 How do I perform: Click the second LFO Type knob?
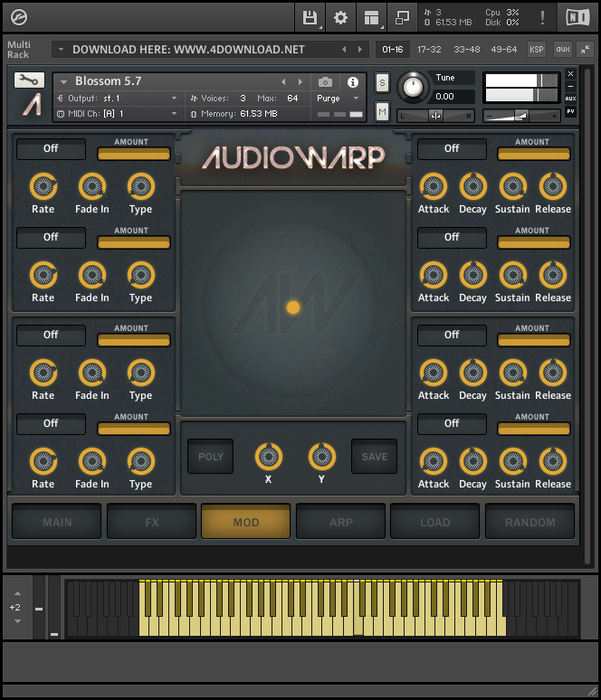click(x=141, y=275)
